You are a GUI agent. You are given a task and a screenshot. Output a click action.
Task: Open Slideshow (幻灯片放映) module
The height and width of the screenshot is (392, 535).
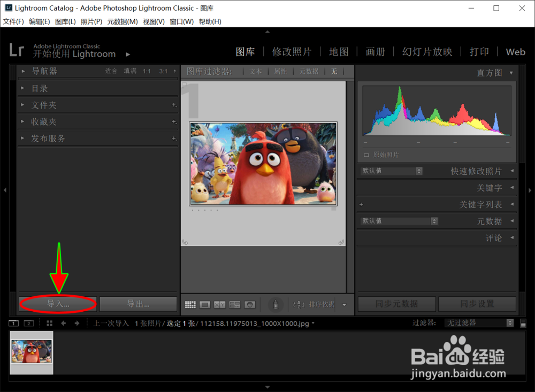point(427,52)
